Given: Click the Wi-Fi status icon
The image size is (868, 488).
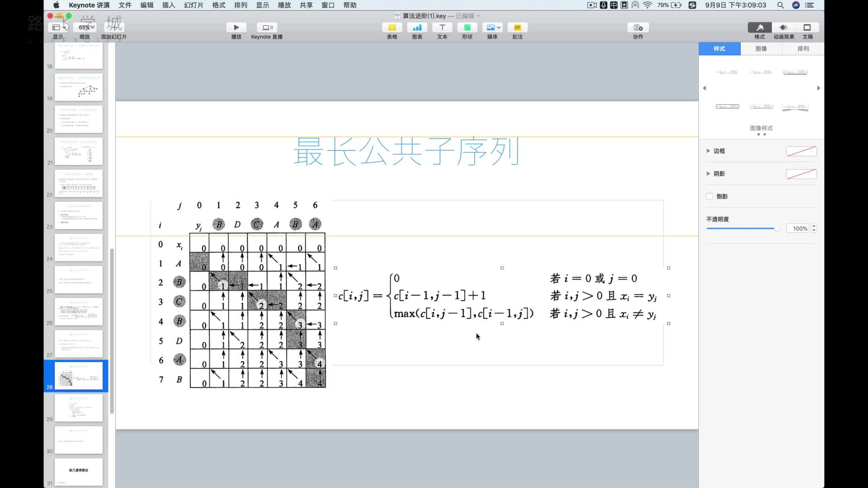Looking at the screenshot, I should [647, 5].
